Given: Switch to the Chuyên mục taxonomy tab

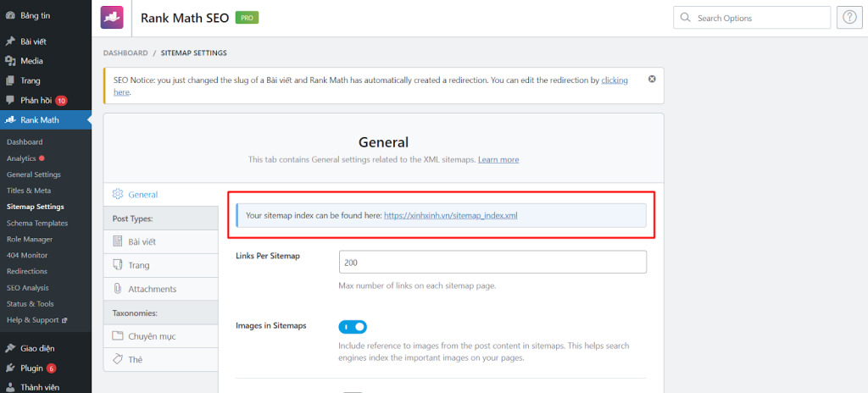Looking at the screenshot, I should pos(160,336).
